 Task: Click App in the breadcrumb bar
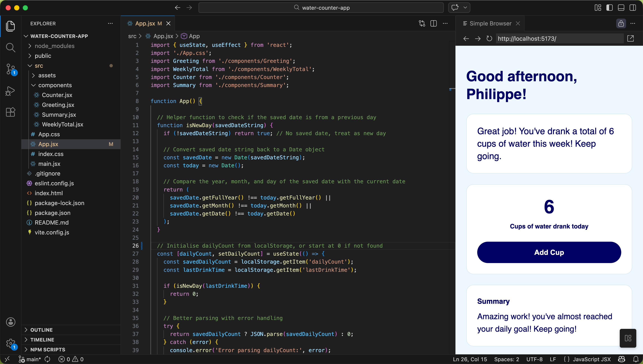pyautogui.click(x=194, y=36)
